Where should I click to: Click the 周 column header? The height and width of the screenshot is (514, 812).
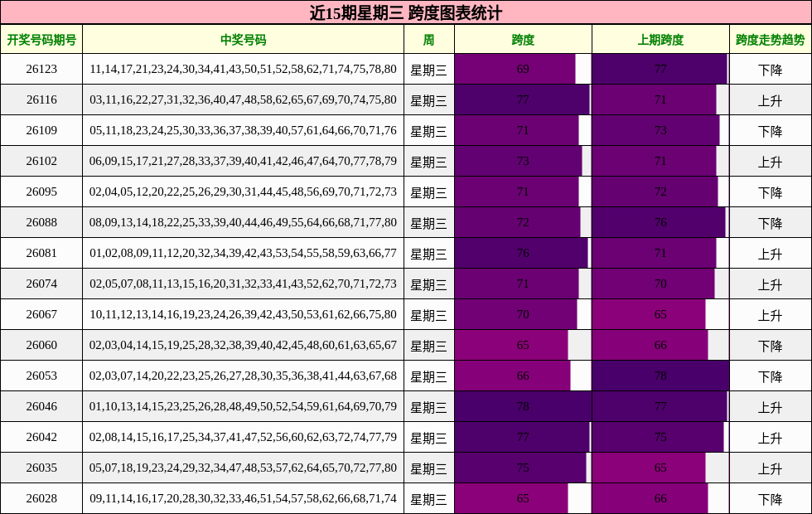[429, 40]
